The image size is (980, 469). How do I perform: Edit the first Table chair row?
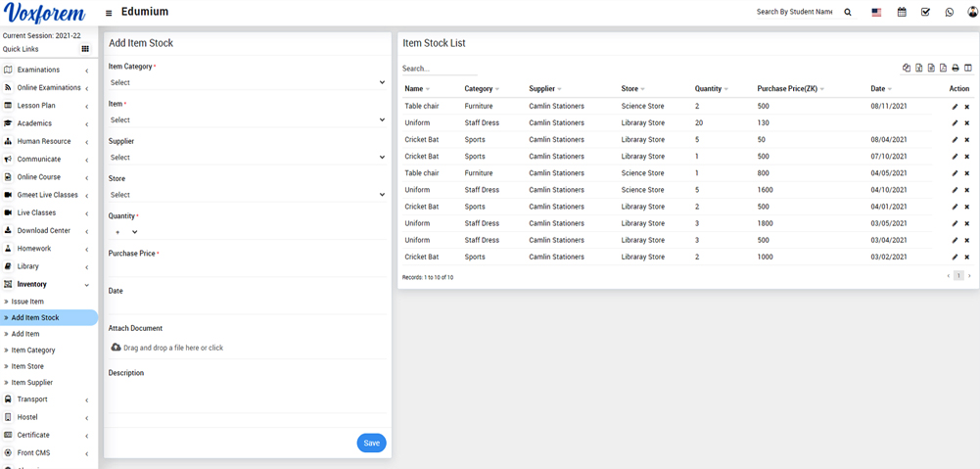pyautogui.click(x=955, y=107)
